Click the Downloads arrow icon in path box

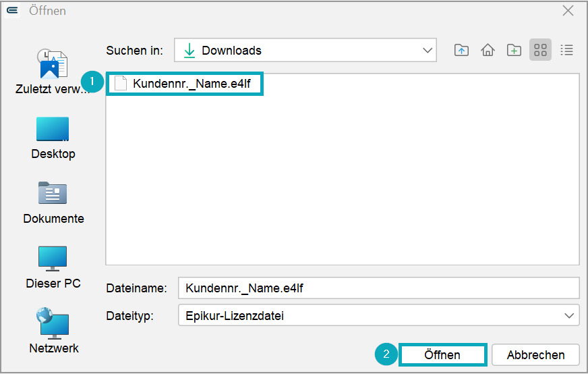click(189, 51)
